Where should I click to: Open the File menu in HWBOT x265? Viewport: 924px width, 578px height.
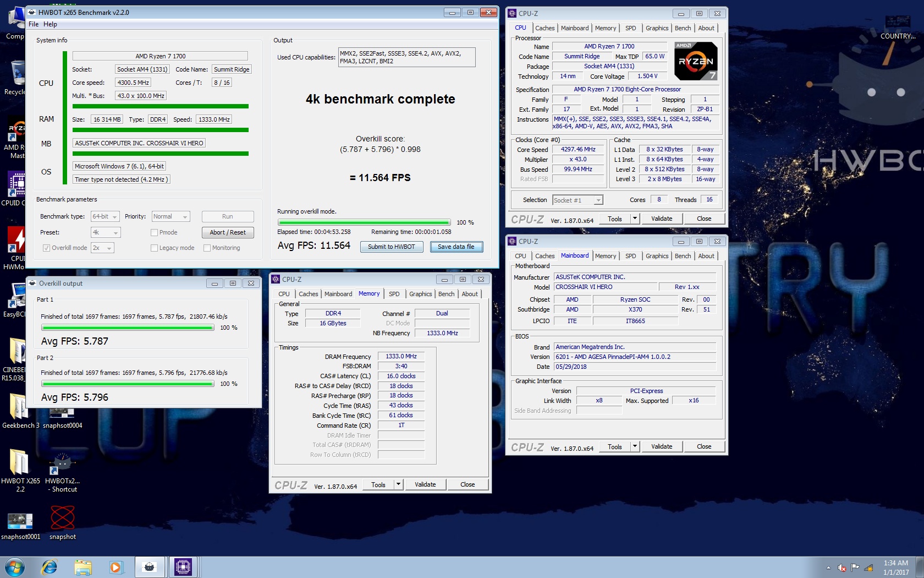coord(34,24)
